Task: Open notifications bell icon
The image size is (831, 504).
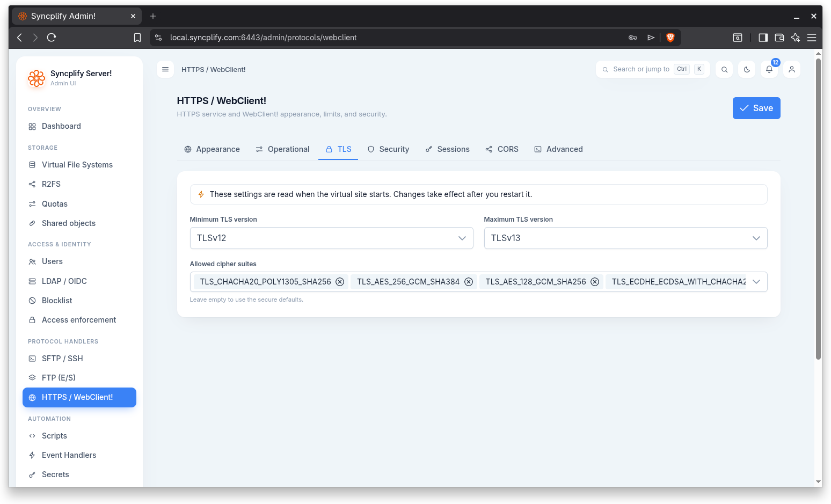Action: 769,69
